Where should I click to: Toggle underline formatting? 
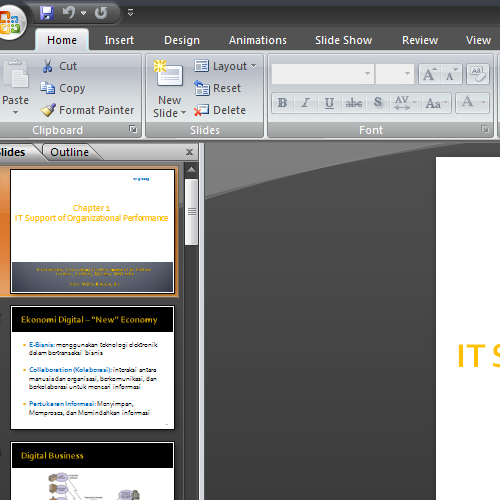tap(329, 103)
